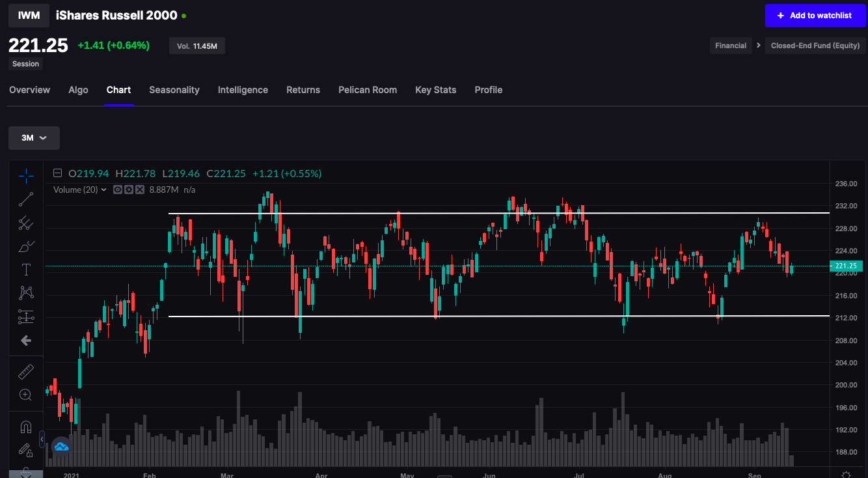868x478 pixels.
Task: Click the blue cloud chart logo
Action: point(62,447)
